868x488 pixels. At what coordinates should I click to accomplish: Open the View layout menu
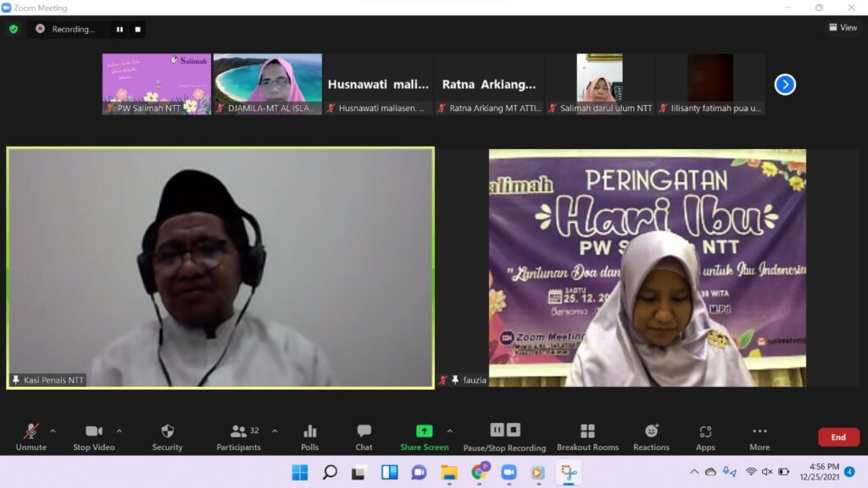(x=843, y=28)
